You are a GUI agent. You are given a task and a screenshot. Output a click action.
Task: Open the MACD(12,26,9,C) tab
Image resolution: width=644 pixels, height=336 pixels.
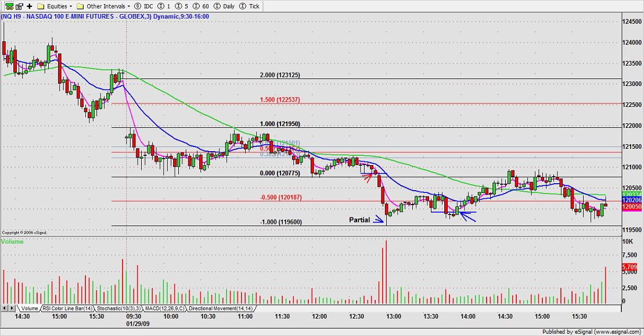coord(165,309)
